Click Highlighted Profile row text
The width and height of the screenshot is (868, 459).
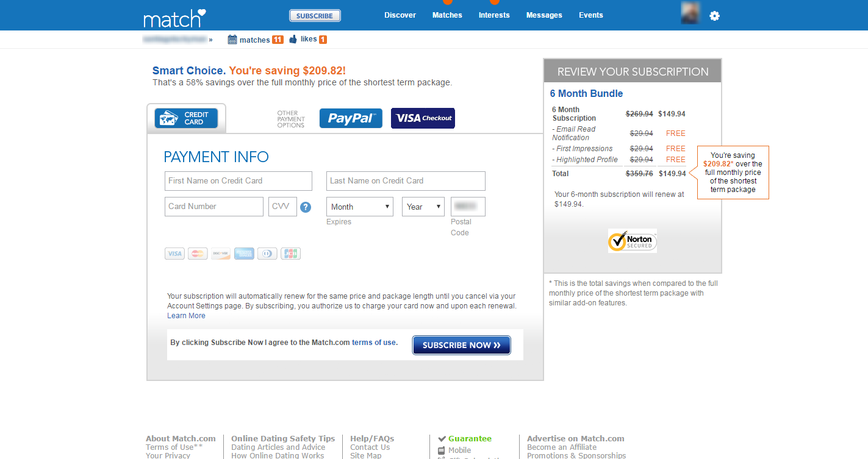pyautogui.click(x=585, y=160)
